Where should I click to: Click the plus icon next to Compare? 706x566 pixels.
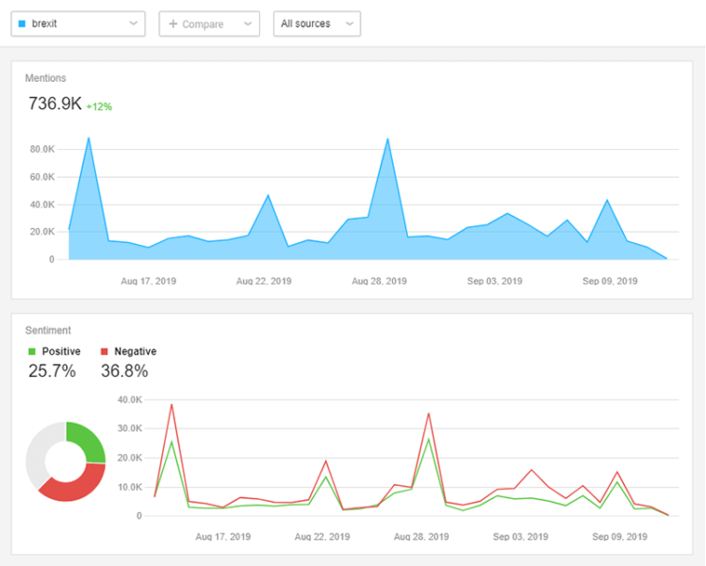pyautogui.click(x=173, y=24)
